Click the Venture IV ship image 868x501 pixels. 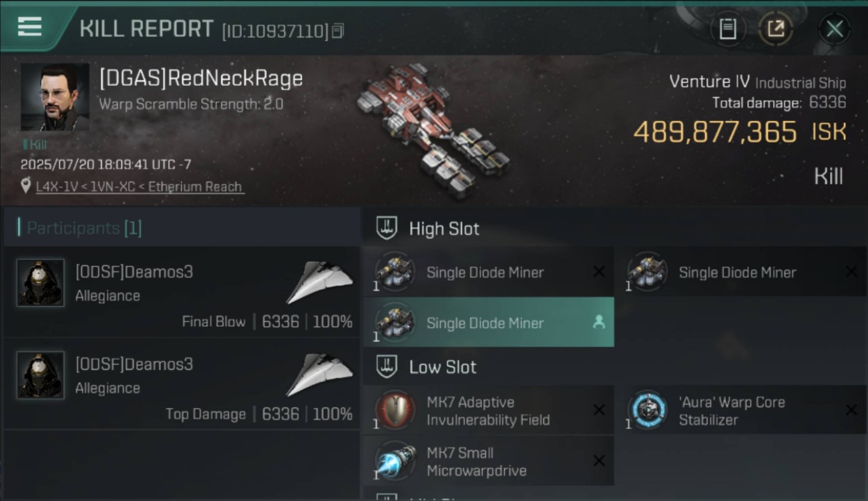pyautogui.click(x=432, y=130)
